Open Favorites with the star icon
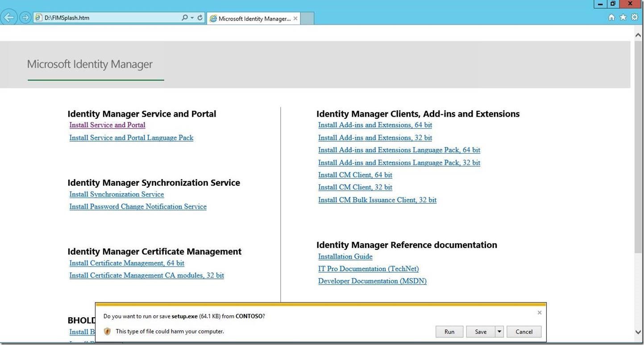The image size is (644, 345). (x=623, y=17)
